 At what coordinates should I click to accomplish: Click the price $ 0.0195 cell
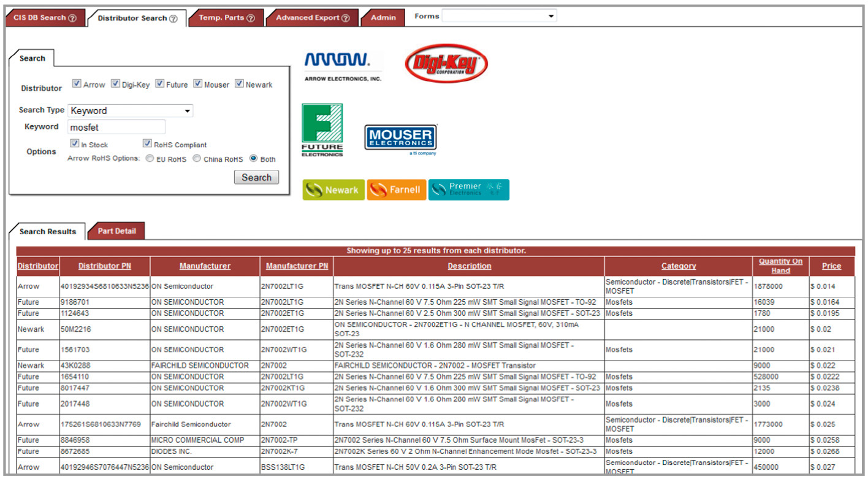831,313
